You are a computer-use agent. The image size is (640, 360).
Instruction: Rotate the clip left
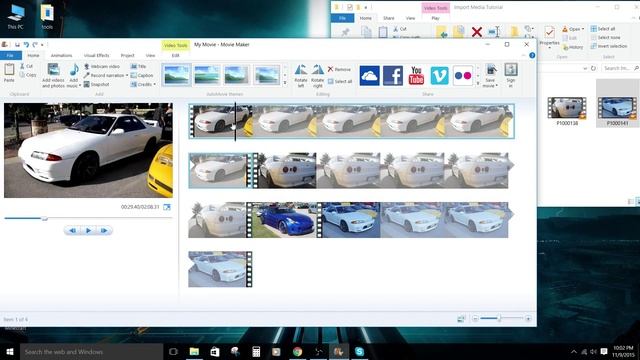tap(301, 76)
